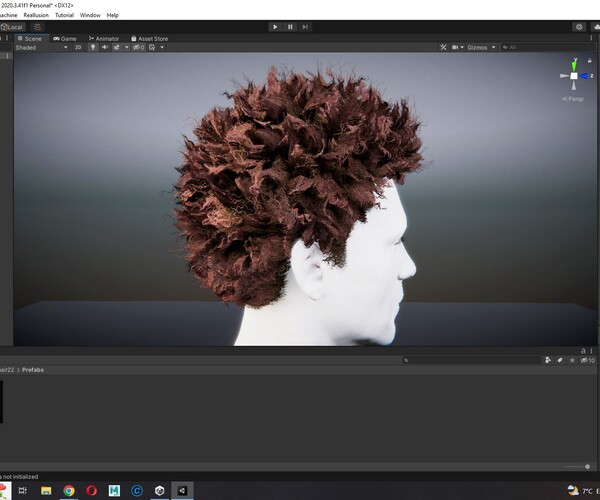Click the blue Z axis gizmo cone
This screenshot has width=600, height=500.
point(585,76)
